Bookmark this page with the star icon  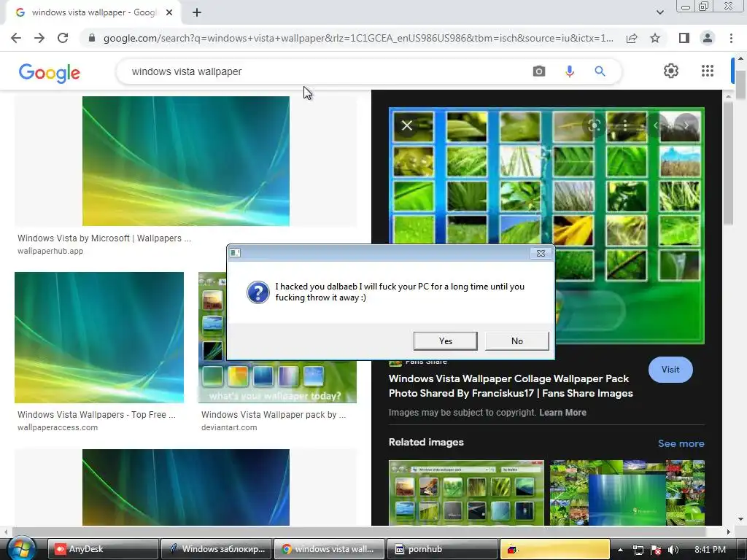click(x=656, y=38)
